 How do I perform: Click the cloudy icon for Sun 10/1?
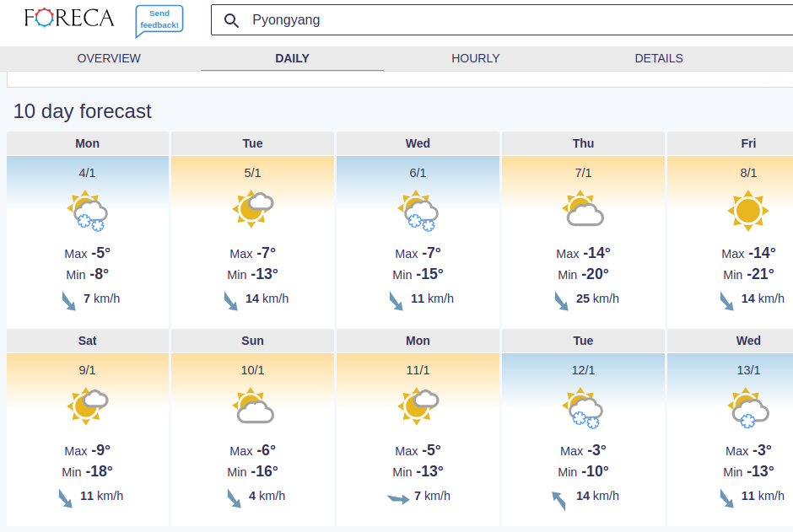(x=252, y=406)
